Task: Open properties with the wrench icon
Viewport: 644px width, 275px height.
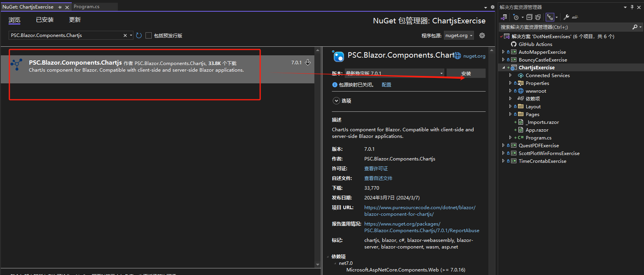Action: click(x=566, y=17)
